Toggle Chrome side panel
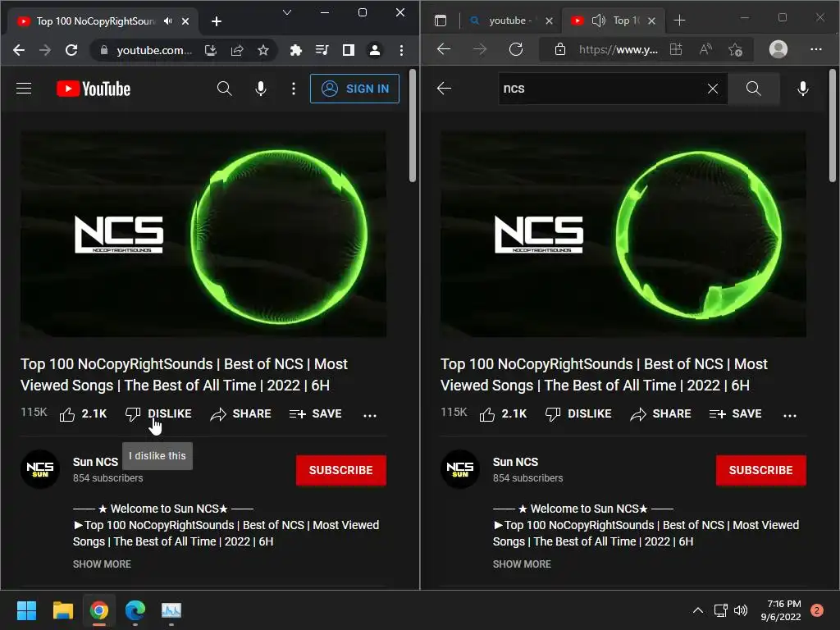 pos(348,50)
